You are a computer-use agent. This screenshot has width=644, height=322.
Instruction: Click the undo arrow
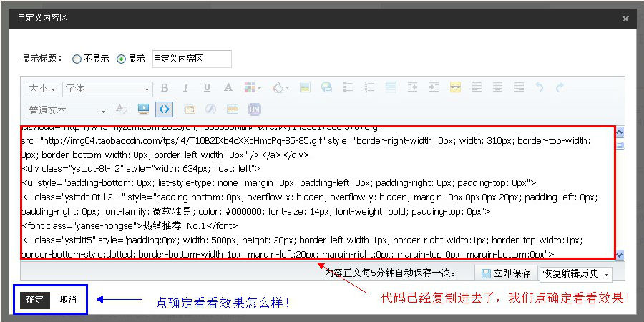point(539,88)
